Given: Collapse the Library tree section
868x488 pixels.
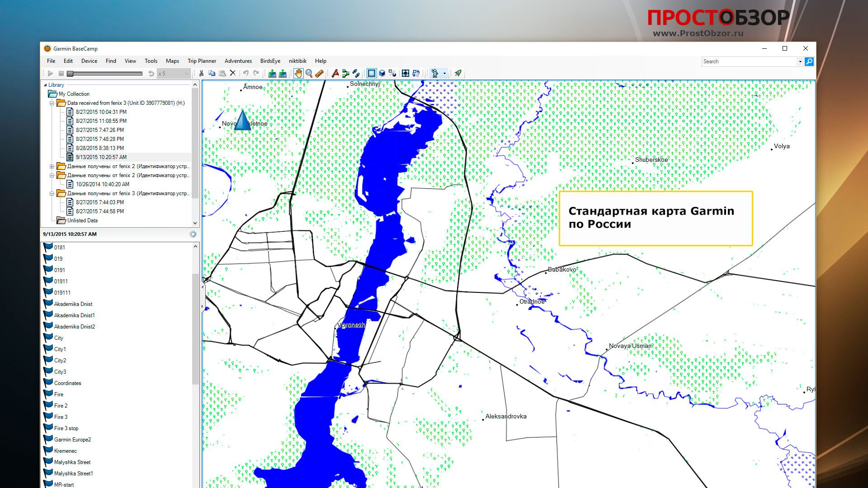Looking at the screenshot, I should 45,85.
